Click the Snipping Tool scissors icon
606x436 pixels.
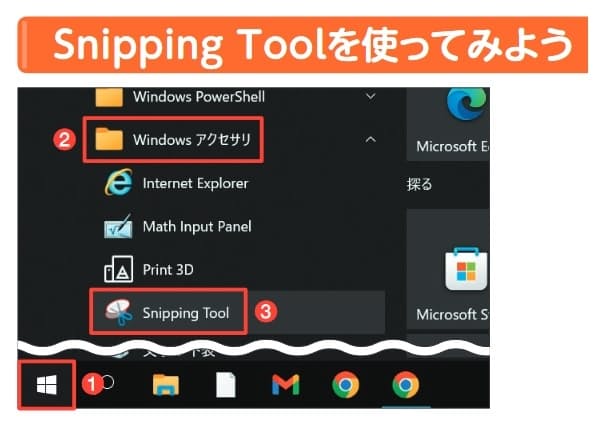119,312
